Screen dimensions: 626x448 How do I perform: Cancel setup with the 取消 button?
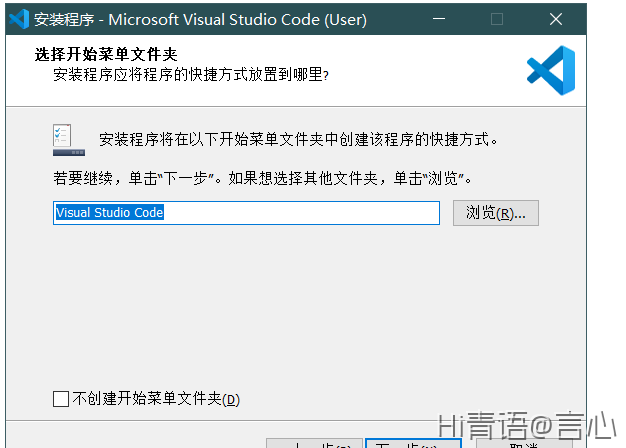[524, 443]
